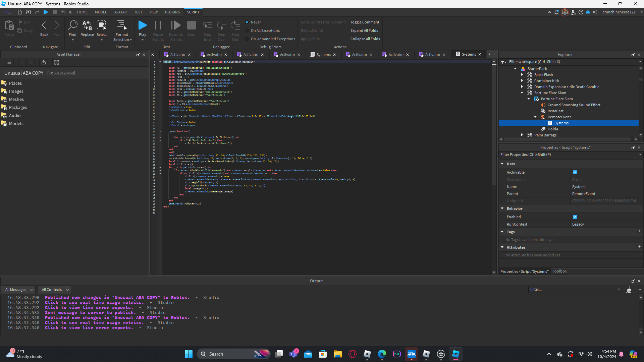This screenshot has width=644, height=362.
Task: Click the Back navigation arrow
Action: pos(44,25)
